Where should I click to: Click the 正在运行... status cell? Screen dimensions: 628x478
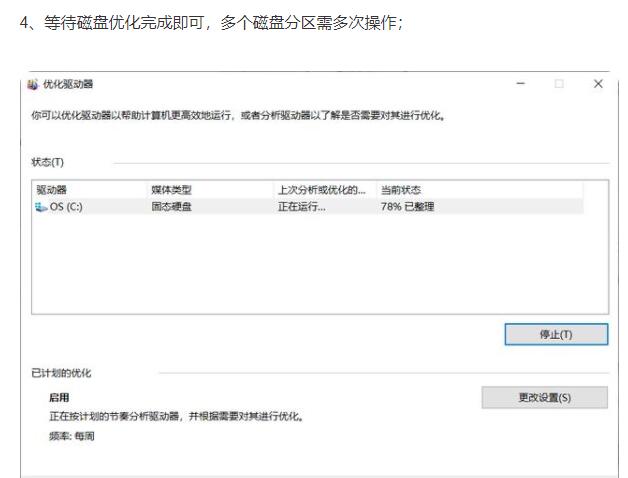[301, 207]
